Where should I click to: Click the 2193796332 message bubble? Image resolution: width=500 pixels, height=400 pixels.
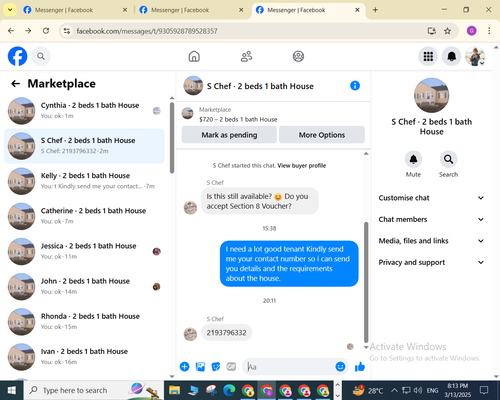(x=227, y=333)
